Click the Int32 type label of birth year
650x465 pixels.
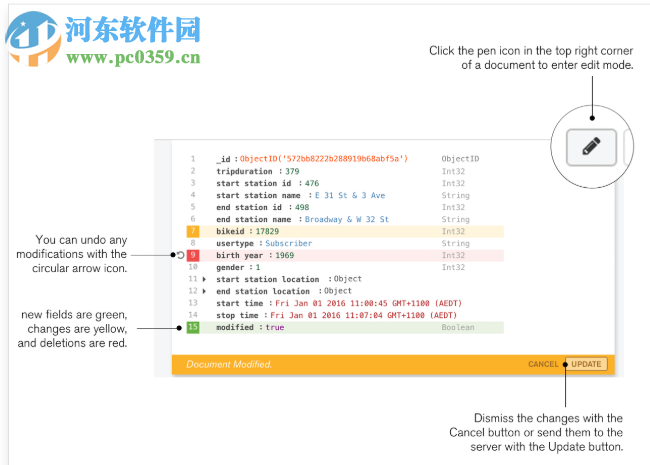[453, 255]
